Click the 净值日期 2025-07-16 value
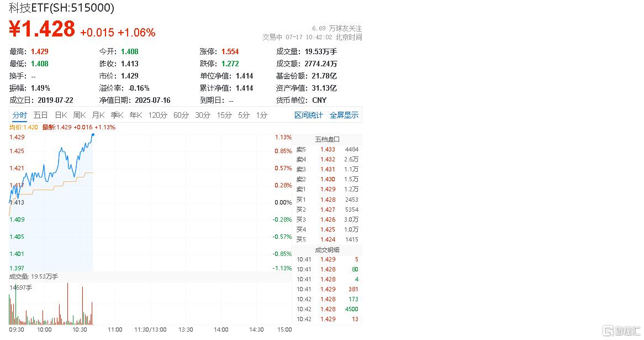The width and height of the screenshot is (644, 340). tap(152, 100)
